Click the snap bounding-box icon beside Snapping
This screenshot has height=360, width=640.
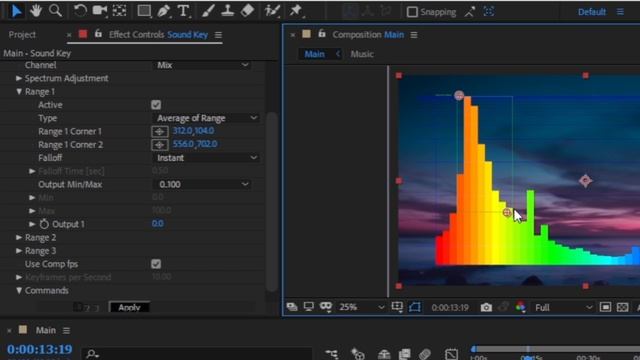click(x=489, y=12)
